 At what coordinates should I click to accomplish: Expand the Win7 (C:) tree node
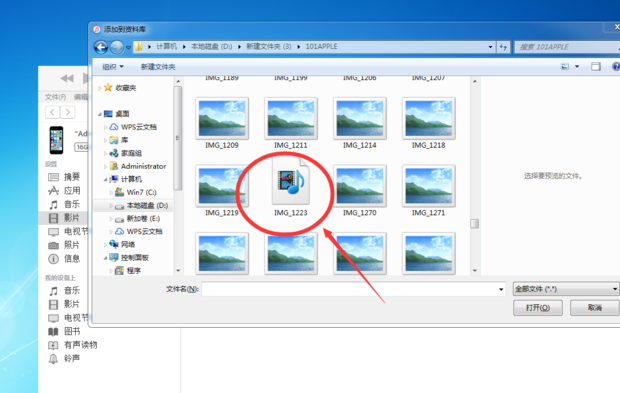[111, 193]
